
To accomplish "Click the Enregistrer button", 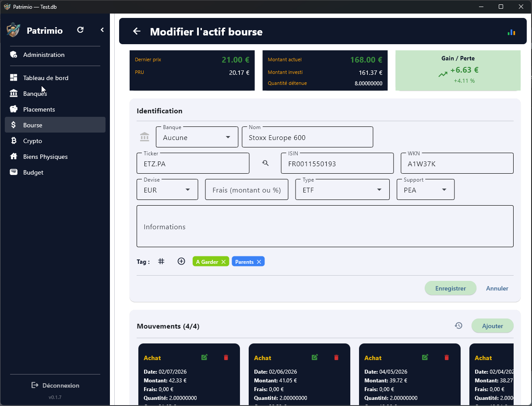I will tap(451, 288).
